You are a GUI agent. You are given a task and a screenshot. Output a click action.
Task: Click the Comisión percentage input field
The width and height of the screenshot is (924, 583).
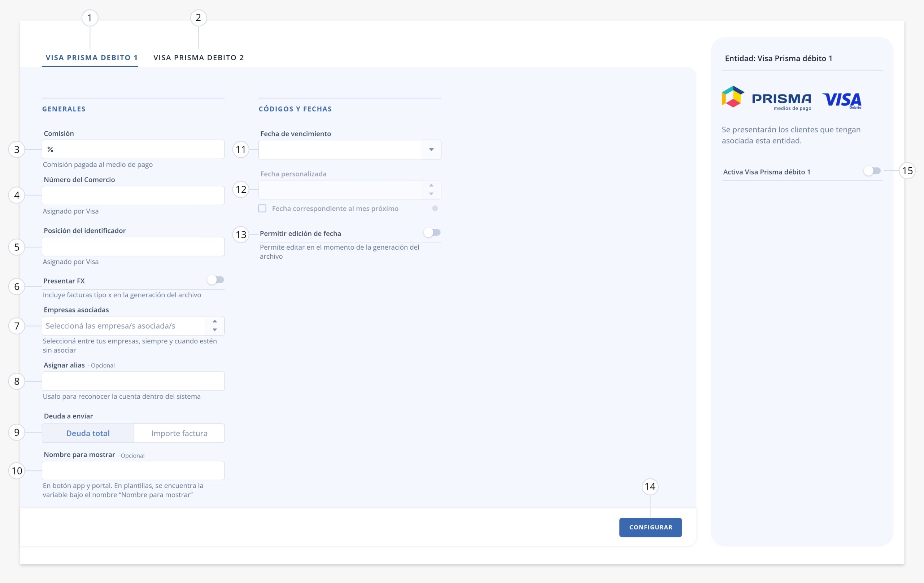click(x=133, y=149)
